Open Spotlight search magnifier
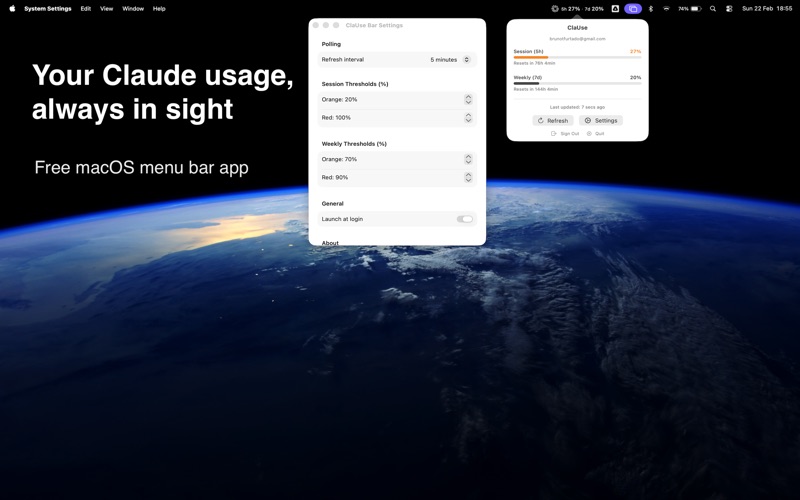Viewport: 800px width, 500px height. point(713,9)
